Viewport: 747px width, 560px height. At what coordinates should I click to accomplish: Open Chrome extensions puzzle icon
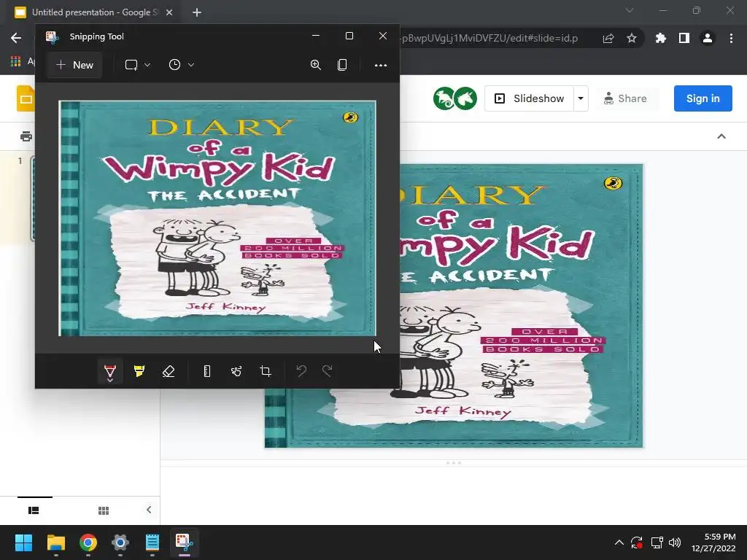coord(661,38)
